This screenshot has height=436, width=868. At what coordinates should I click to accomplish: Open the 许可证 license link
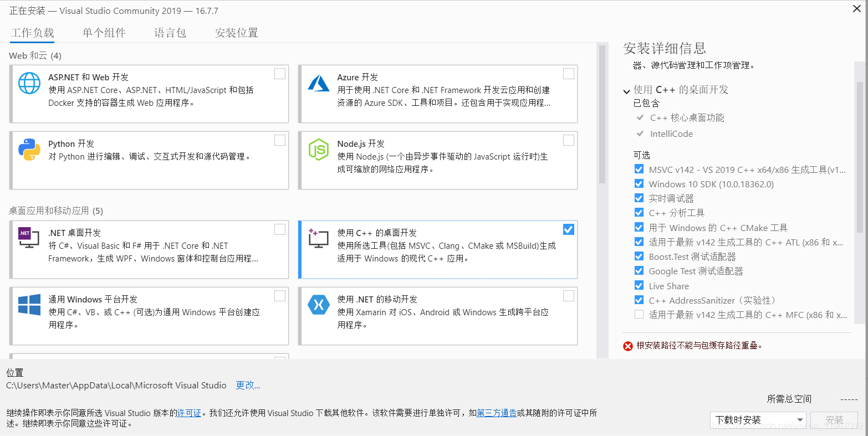[x=189, y=413]
